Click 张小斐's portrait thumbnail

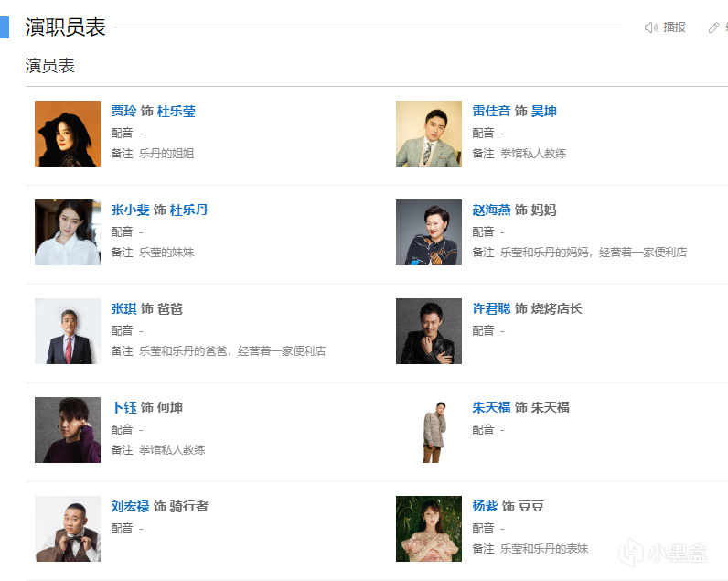coord(68,232)
